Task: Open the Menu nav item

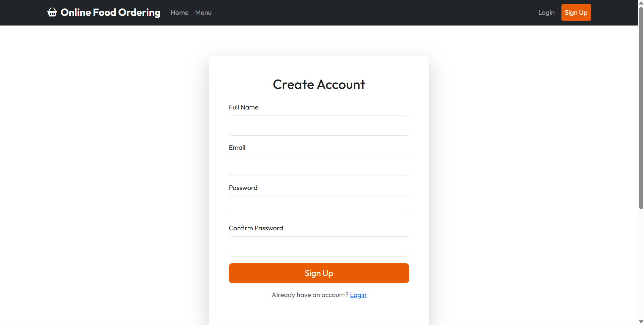Action: (203, 12)
